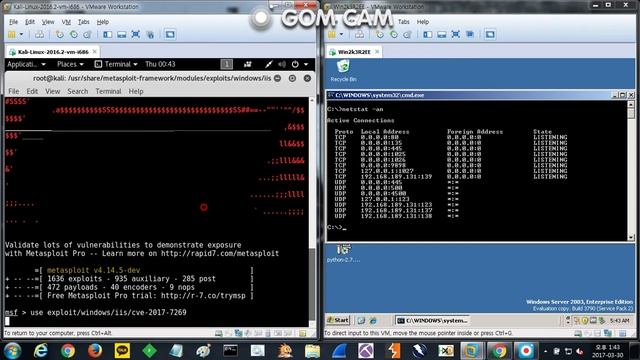The width and height of the screenshot is (640, 360).
Task: Expand the Places menu in Kali
Action: [x=70, y=64]
